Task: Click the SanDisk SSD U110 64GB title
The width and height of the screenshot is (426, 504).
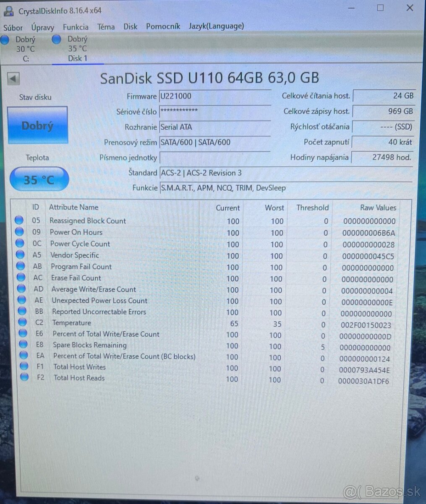Action: 209,78
